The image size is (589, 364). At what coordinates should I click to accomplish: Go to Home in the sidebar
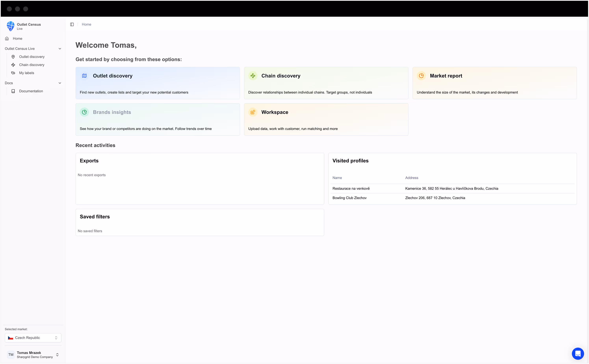coord(17,38)
